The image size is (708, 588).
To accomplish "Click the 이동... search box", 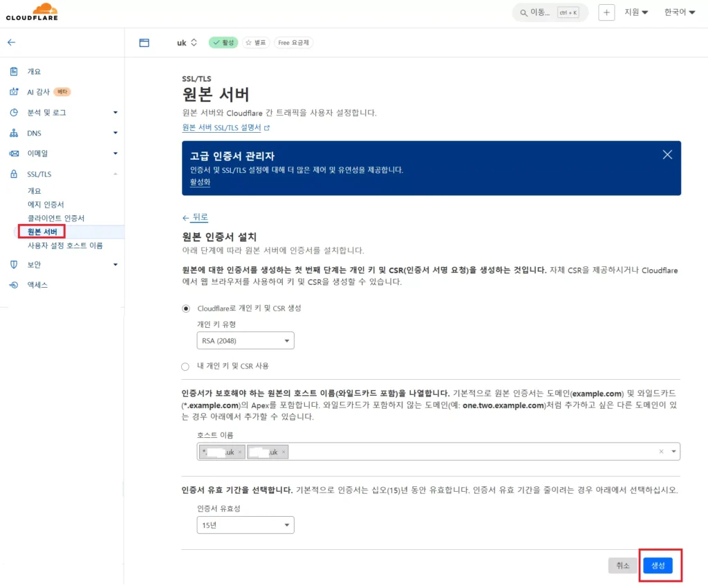I will tap(550, 12).
